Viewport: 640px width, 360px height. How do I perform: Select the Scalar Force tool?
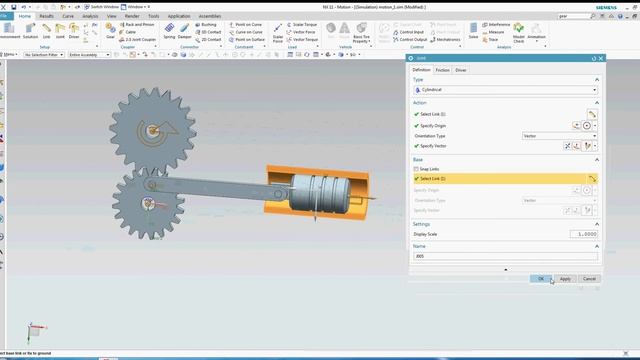pos(278,33)
